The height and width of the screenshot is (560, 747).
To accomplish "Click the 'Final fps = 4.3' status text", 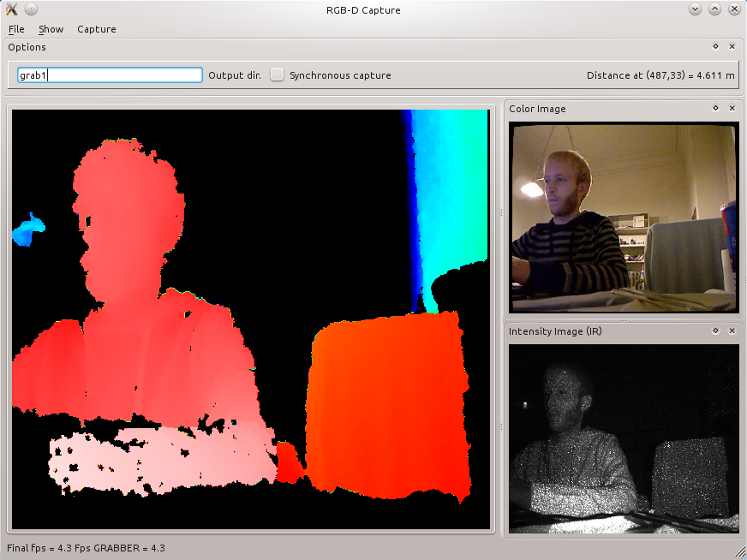I will [x=39, y=548].
